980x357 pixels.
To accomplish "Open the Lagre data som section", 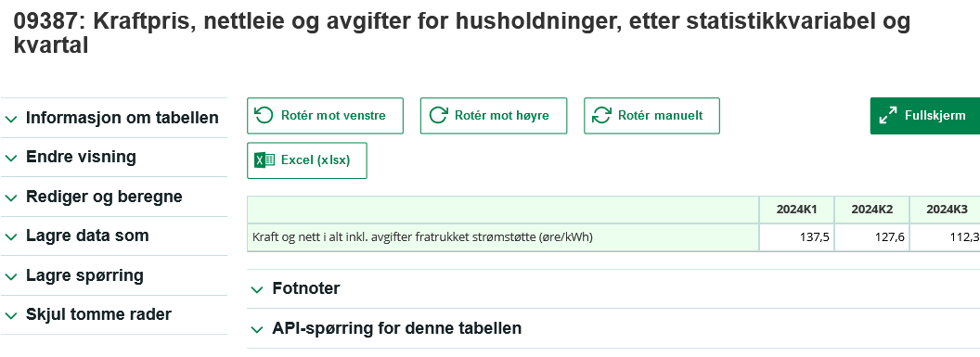I will (x=114, y=236).
